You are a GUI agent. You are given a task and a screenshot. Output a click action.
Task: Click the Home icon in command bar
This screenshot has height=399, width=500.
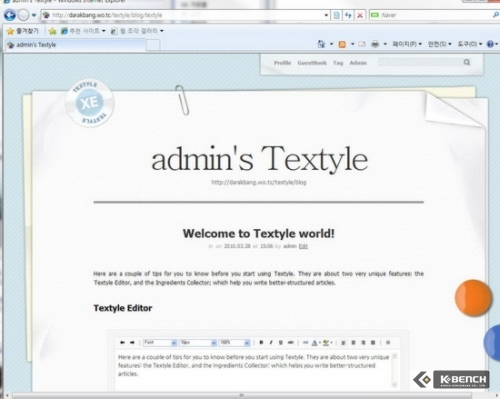click(321, 44)
